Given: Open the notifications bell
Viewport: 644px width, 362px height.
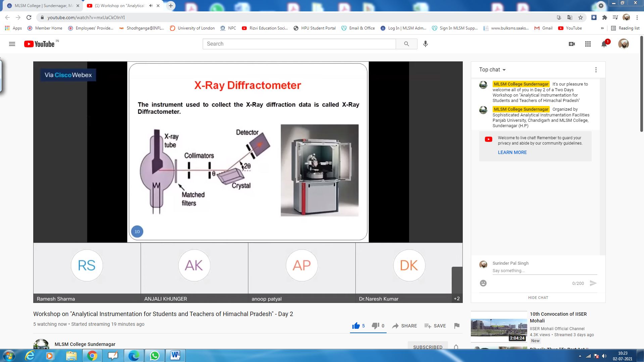Looking at the screenshot, I should pos(604,44).
